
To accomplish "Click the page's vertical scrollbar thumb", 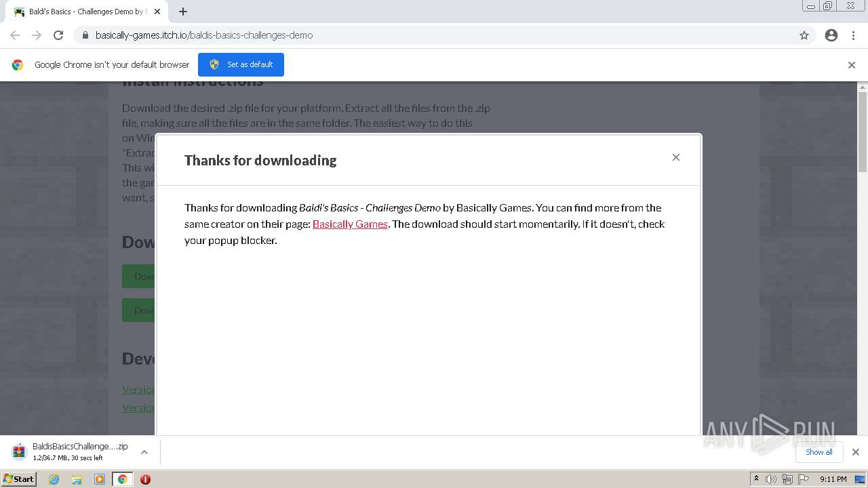I will (x=863, y=132).
